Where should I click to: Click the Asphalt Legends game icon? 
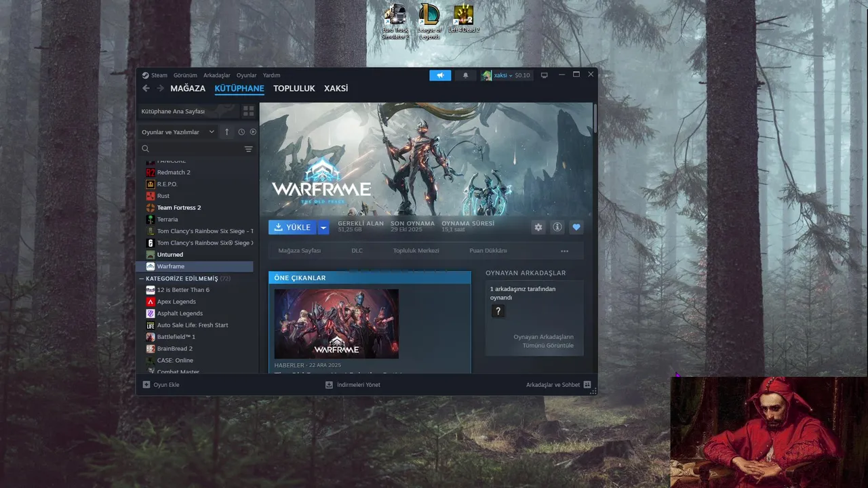[151, 313]
